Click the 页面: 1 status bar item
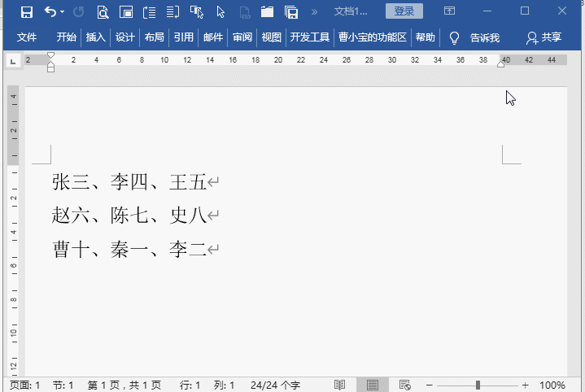 coord(24,385)
